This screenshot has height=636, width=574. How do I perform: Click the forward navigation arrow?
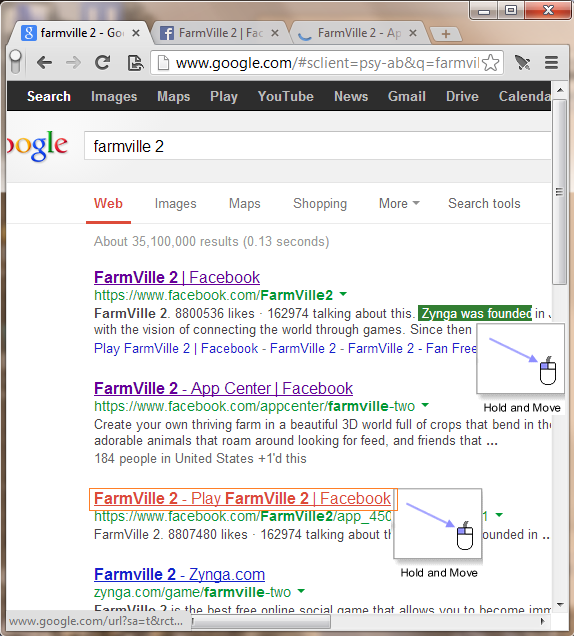tap(73, 62)
